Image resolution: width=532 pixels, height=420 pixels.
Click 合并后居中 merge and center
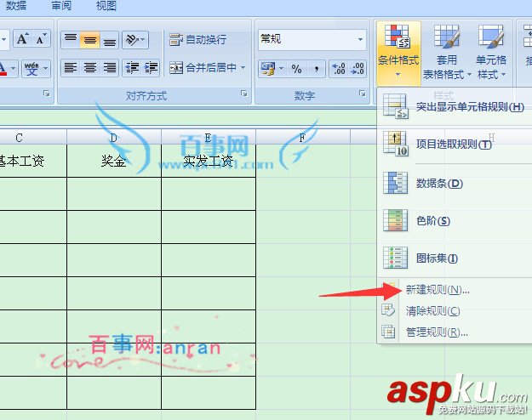pyautogui.click(x=203, y=68)
